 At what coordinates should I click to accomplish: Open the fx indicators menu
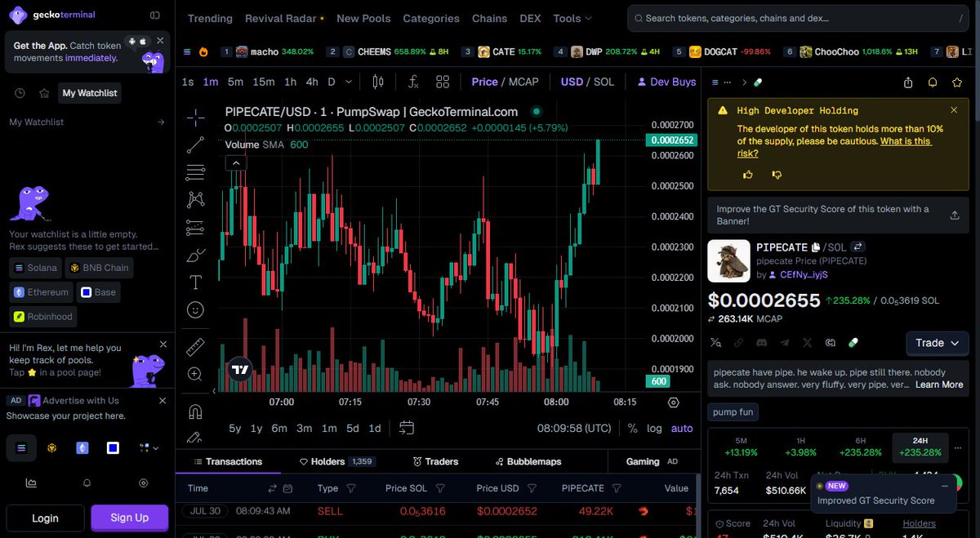coord(413,82)
